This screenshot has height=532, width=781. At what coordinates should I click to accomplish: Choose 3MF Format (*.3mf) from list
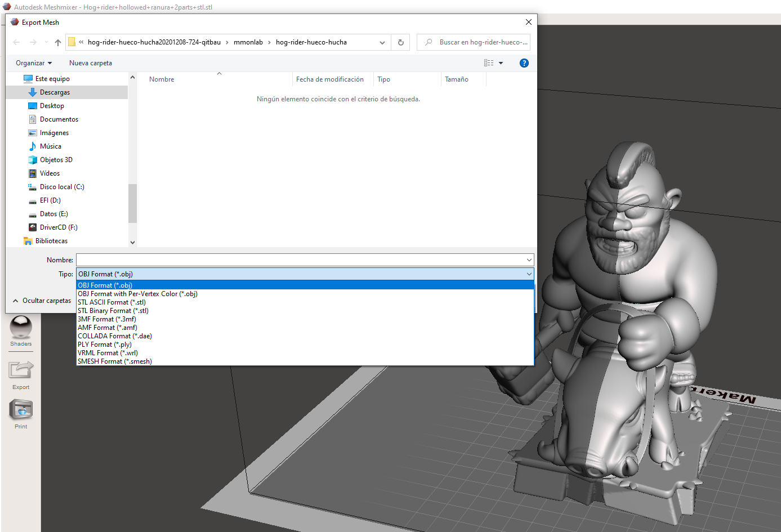(x=107, y=319)
